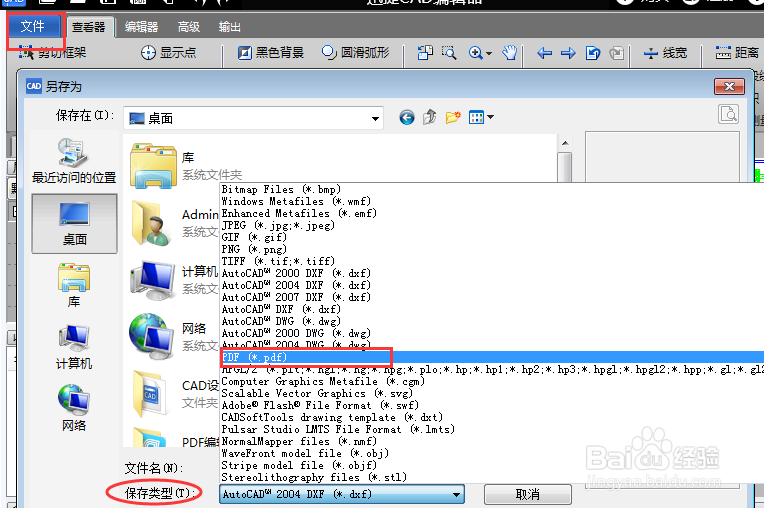This screenshot has width=764, height=508.
Task: Select 计算机 in the places bar
Action: 74,347
